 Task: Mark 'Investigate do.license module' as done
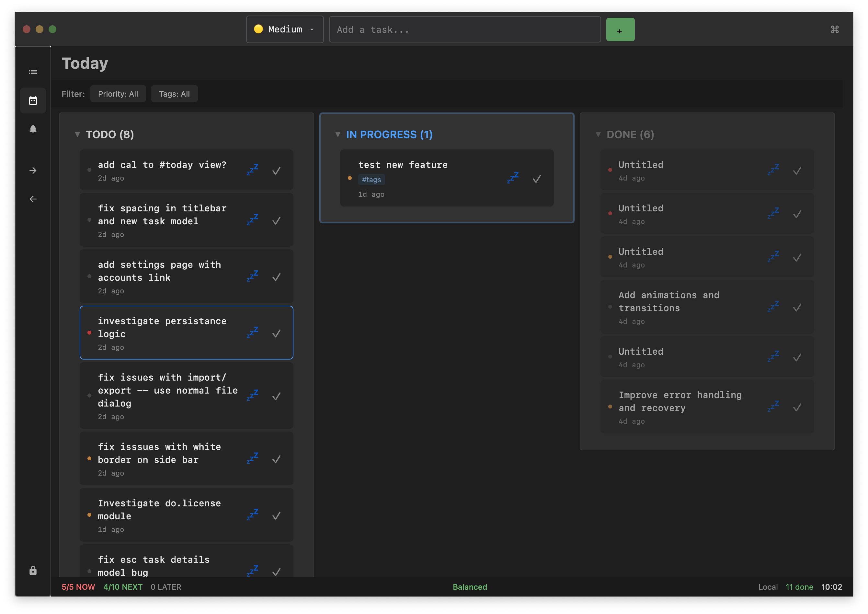[x=276, y=515]
